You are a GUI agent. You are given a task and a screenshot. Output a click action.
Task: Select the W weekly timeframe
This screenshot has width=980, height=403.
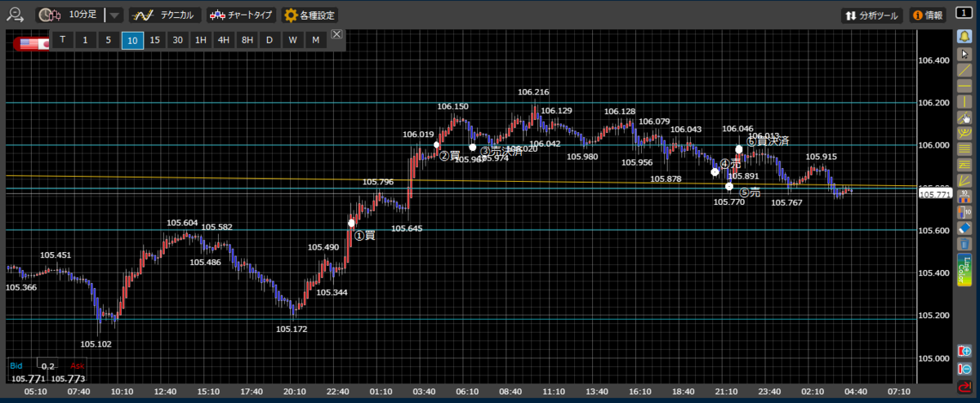coord(293,40)
